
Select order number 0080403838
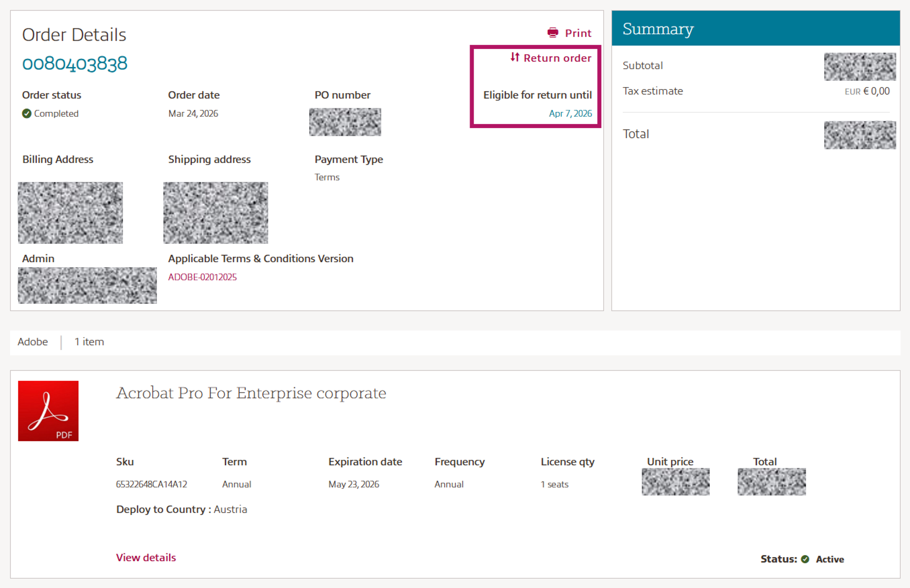(75, 63)
